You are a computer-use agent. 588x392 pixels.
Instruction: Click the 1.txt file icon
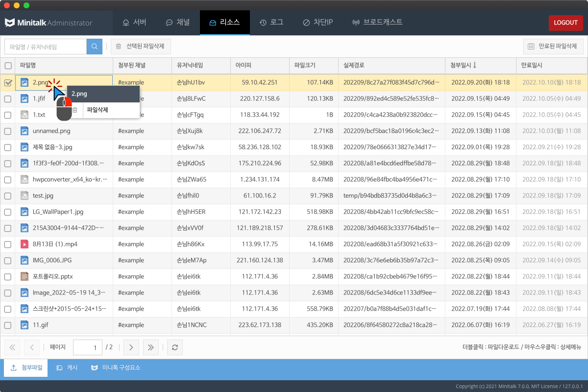pos(24,115)
